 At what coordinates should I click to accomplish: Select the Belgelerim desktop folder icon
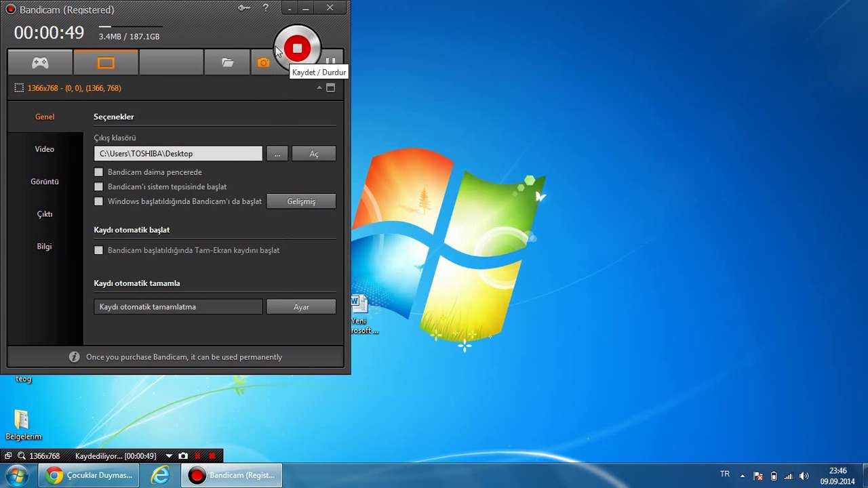click(x=23, y=425)
